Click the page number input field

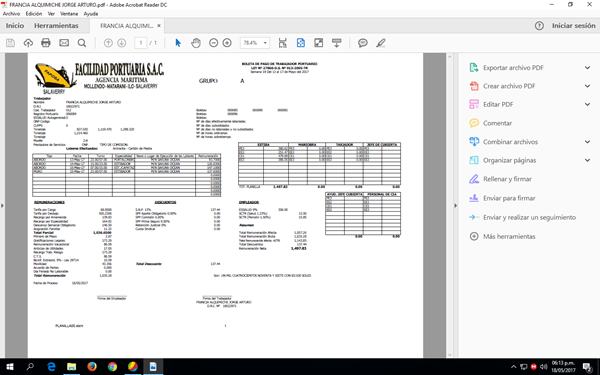141,43
